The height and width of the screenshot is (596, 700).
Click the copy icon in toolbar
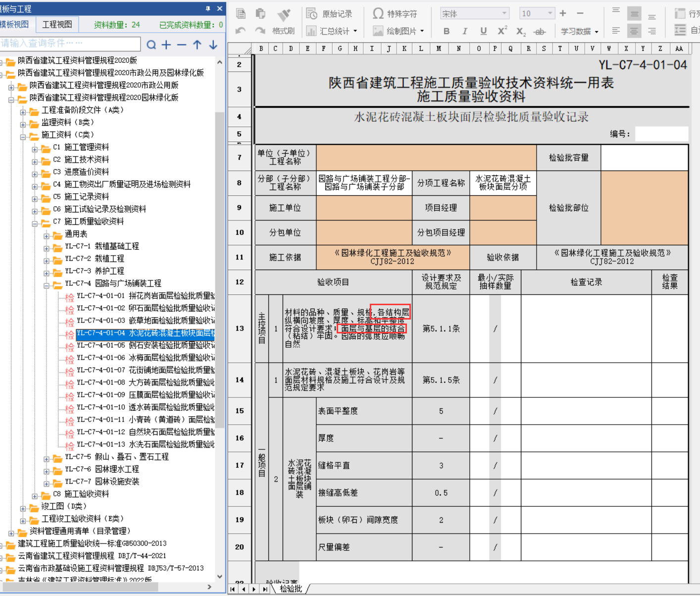[241, 14]
